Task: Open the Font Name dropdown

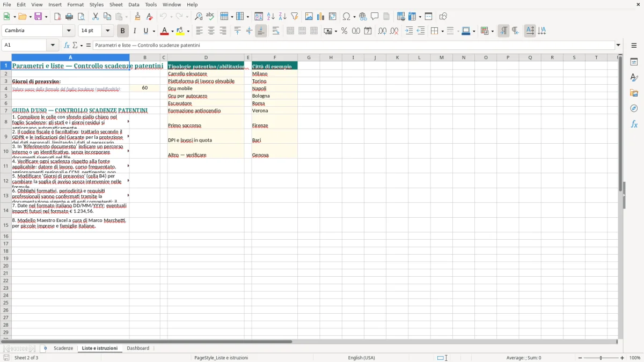Action: [69, 31]
